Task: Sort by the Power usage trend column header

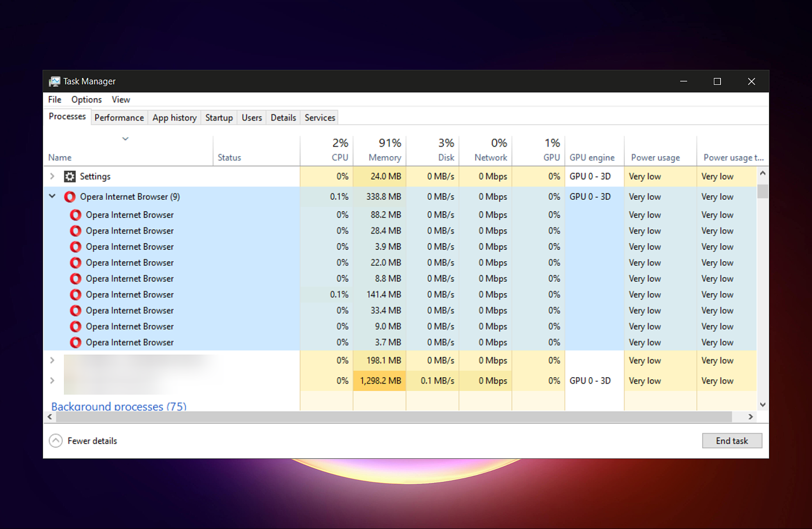Action: (732, 151)
